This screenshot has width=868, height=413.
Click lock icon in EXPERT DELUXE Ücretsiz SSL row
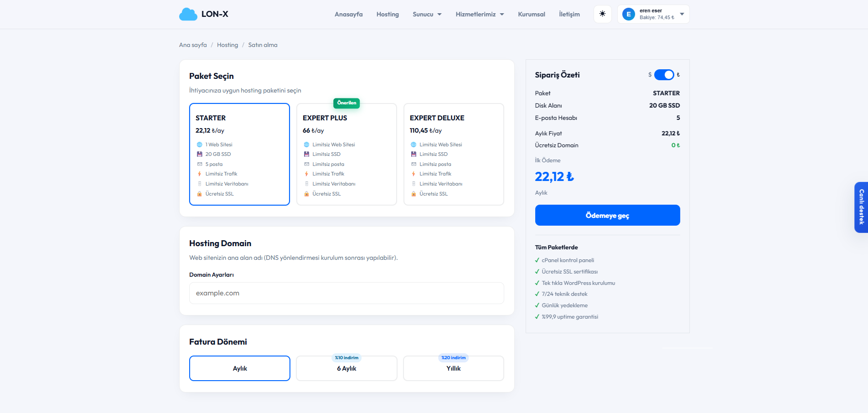coord(413,194)
